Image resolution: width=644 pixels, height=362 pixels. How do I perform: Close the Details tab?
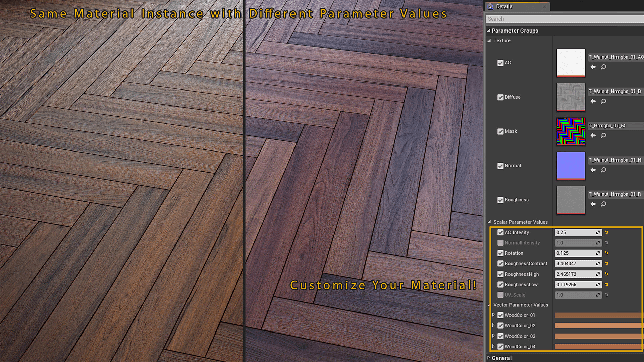coord(544,7)
